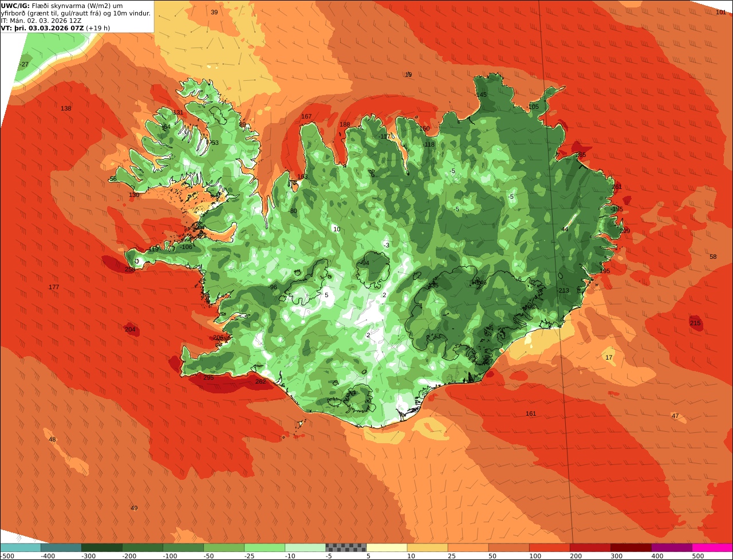Click the light teal -500 to -400 legend swatch
This screenshot has width=733, height=560.
pyautogui.click(x=20, y=547)
